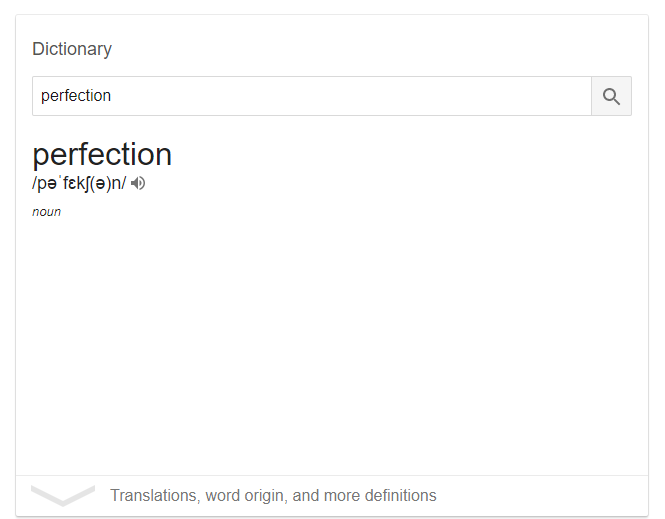Click blank space right of the search field text
The height and width of the screenshot is (519, 665).
coord(352,96)
